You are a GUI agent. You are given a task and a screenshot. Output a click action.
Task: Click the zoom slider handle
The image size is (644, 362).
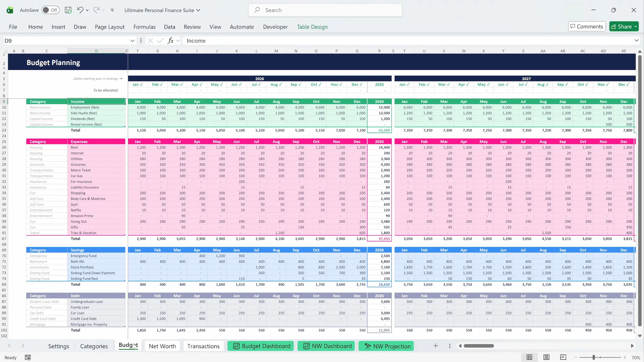click(x=593, y=357)
